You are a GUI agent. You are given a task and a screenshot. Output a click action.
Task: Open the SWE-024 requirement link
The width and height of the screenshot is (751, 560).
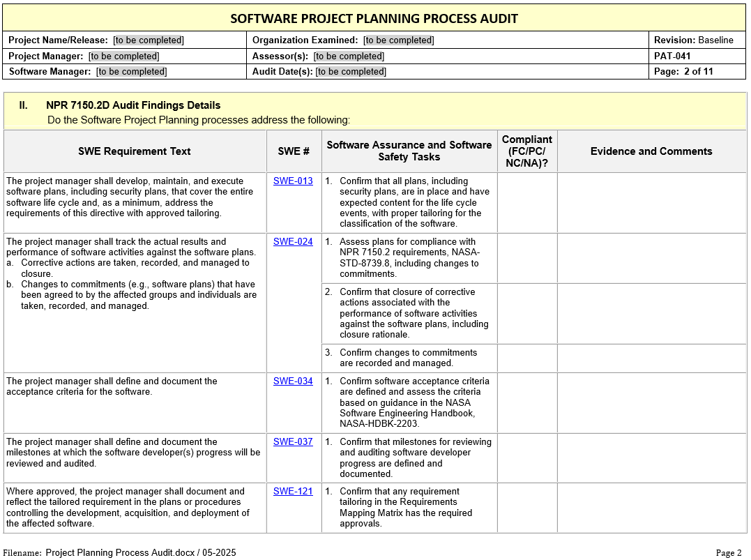[x=293, y=242]
